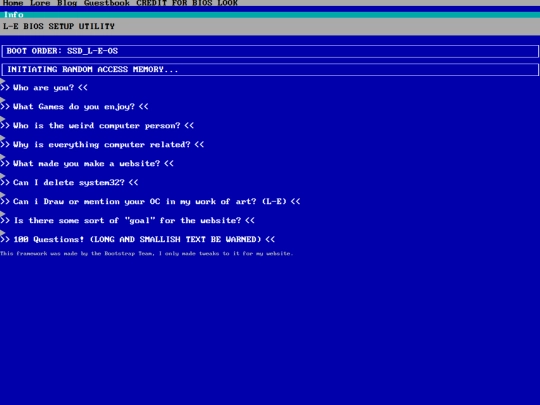
Task: Click the Bootstrap Team framework credit text
Action: pos(146,253)
